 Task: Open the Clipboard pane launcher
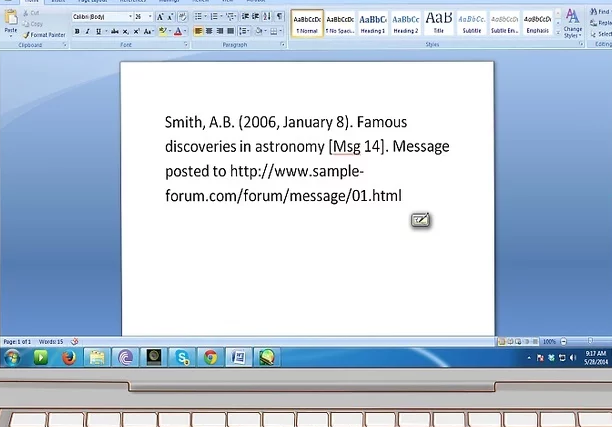pyautogui.click(x=65, y=45)
